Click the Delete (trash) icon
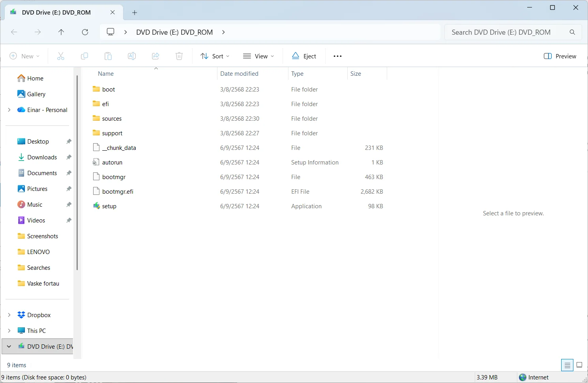 [179, 56]
